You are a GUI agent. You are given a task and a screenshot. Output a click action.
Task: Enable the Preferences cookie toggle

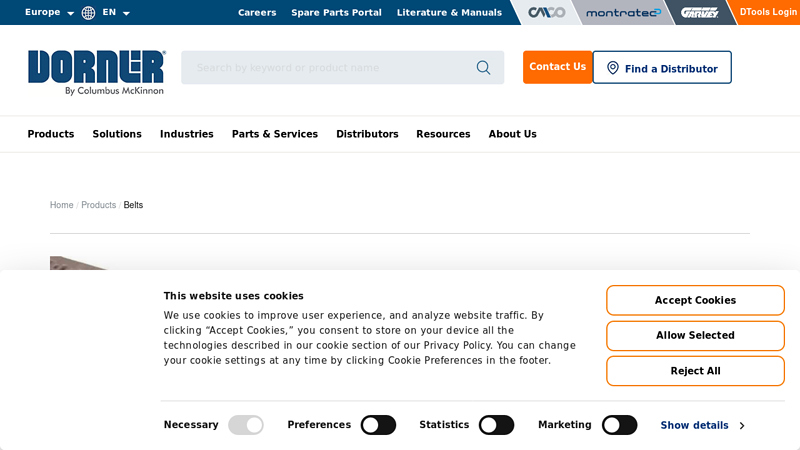coord(378,425)
